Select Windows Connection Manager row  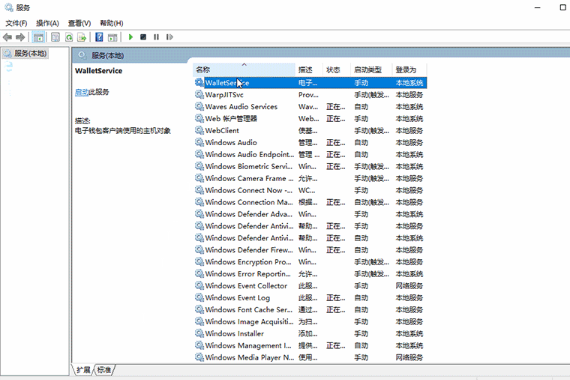coord(310,202)
